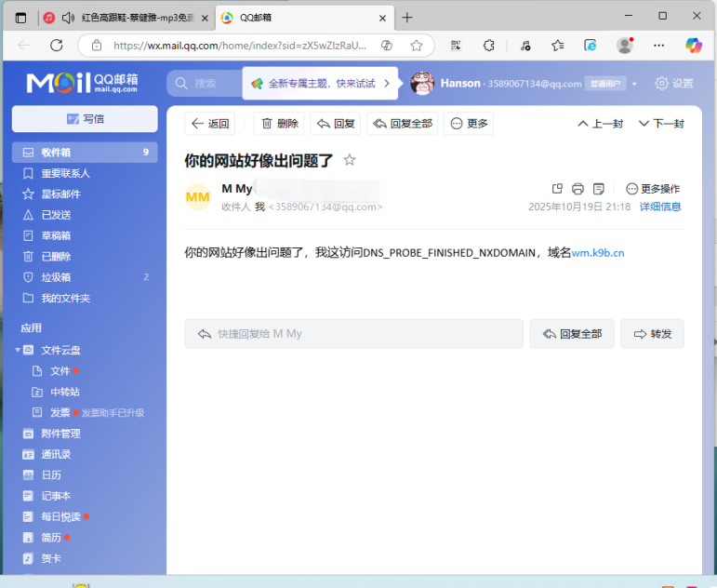Click the QQ邮箱 Mail logo
Viewport: 717px width, 588px height.
click(x=82, y=83)
